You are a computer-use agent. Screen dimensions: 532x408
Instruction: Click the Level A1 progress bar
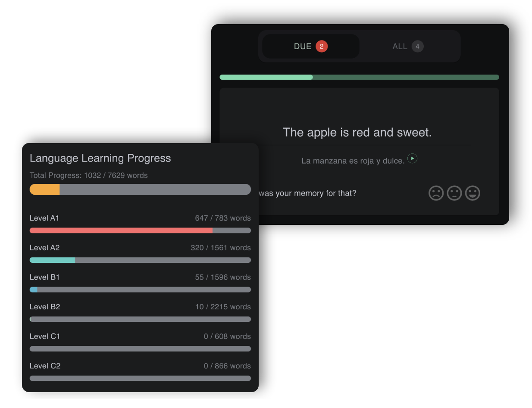(x=140, y=230)
